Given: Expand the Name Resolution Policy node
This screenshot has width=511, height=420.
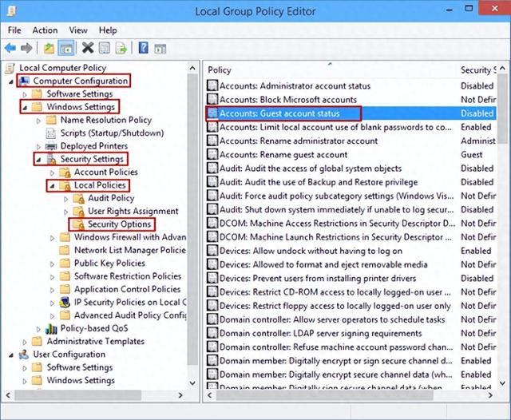Looking at the screenshot, I should pos(38,121).
